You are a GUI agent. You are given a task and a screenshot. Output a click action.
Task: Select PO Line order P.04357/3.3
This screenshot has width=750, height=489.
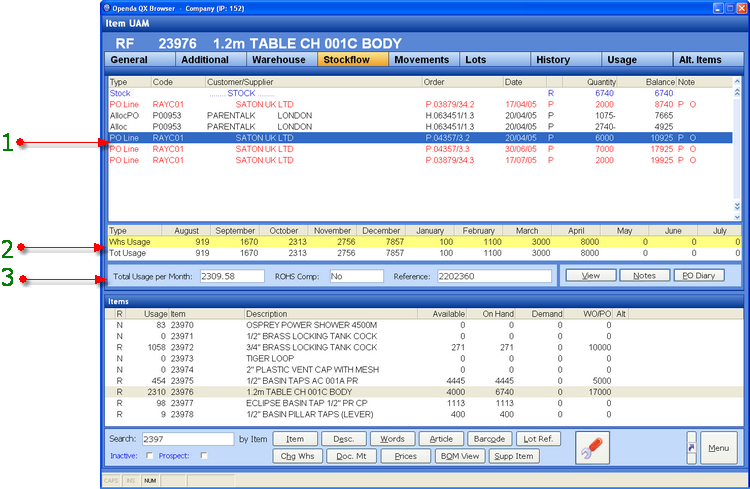(x=420, y=149)
